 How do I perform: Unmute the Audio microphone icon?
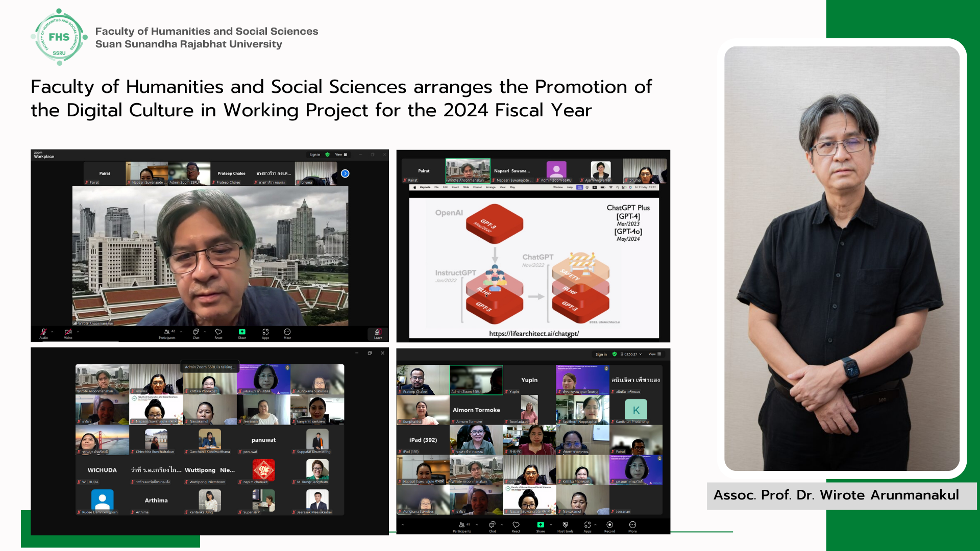click(43, 333)
